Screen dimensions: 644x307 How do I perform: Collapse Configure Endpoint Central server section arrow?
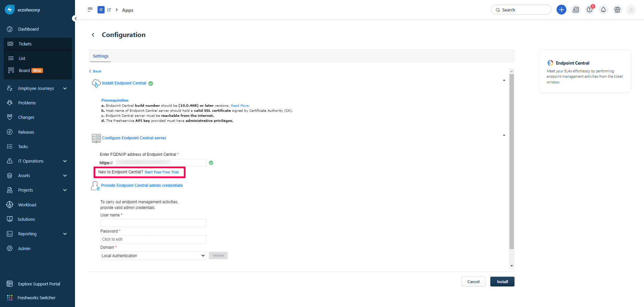coord(504,135)
